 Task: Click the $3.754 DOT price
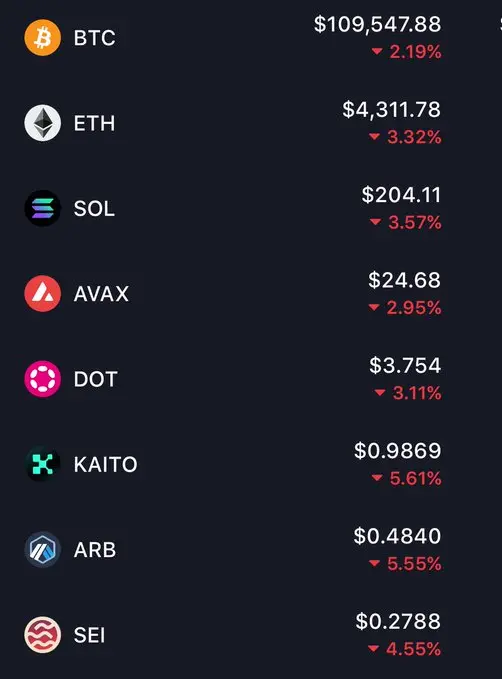[405, 365]
